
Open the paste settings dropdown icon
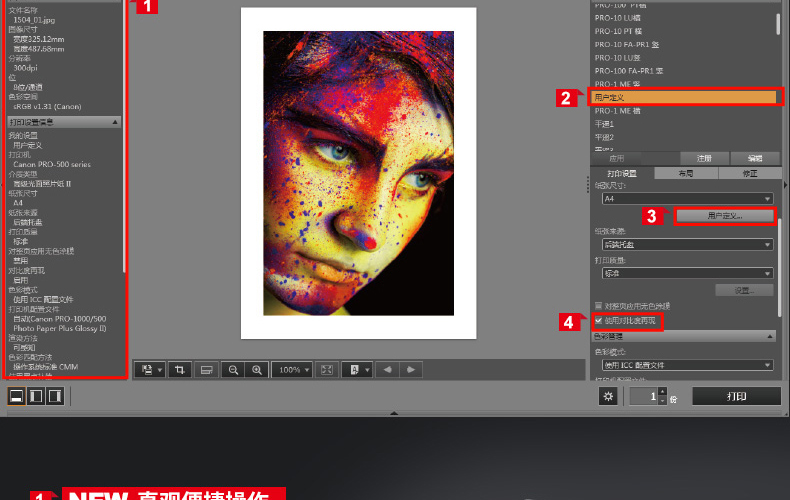tap(150, 370)
